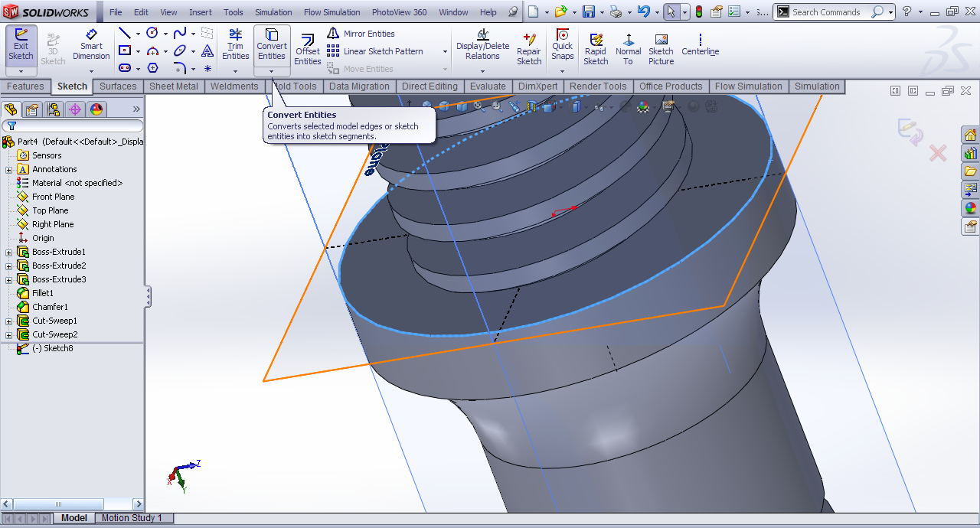
Task: Open the Linear Sketch Pattern dropdown arrow
Action: [x=445, y=51]
